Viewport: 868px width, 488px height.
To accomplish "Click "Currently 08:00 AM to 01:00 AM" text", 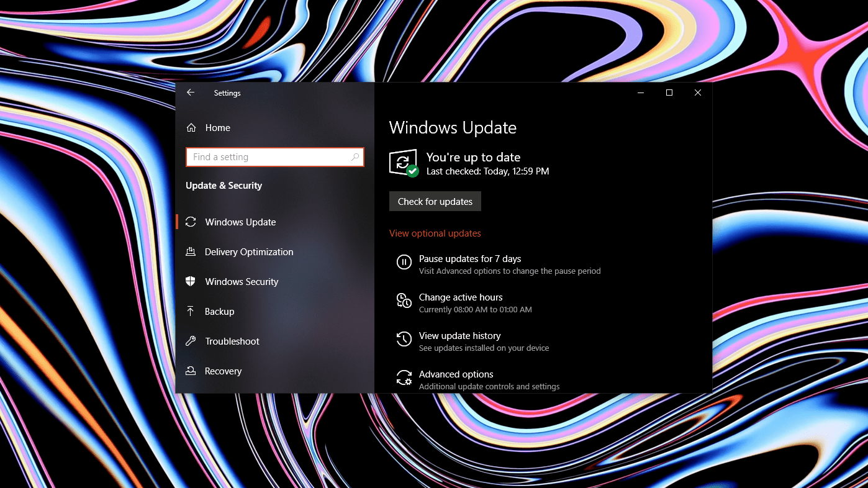I will pos(475,309).
